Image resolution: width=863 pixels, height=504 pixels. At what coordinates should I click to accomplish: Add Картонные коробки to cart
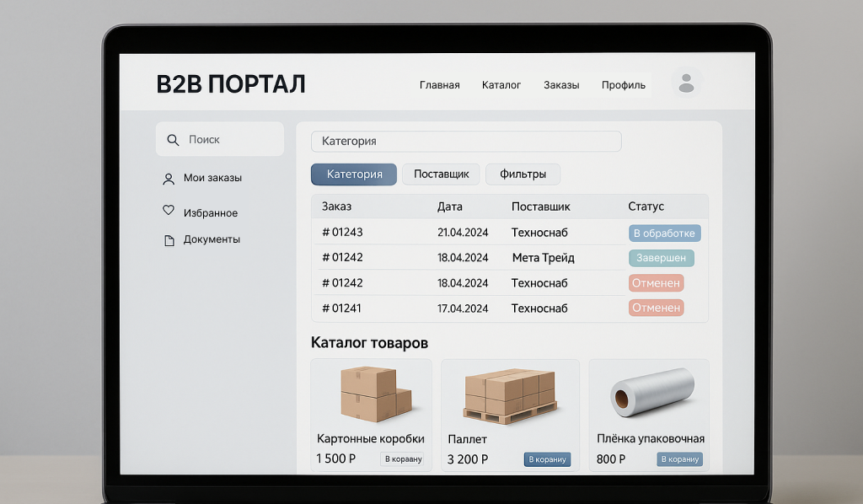pos(403,459)
